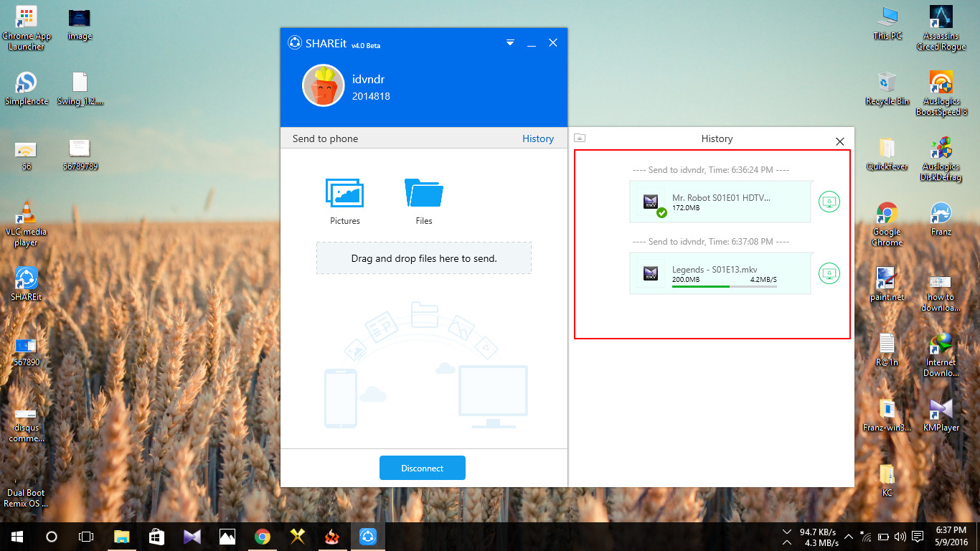Screen dimensions: 980x551
Task: Click the History link in SHAREit
Action: 538,138
